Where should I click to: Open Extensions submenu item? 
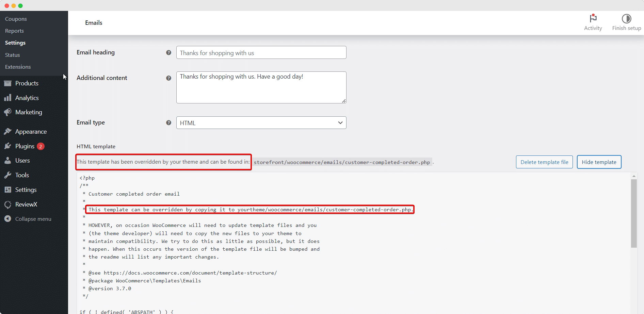tap(18, 67)
